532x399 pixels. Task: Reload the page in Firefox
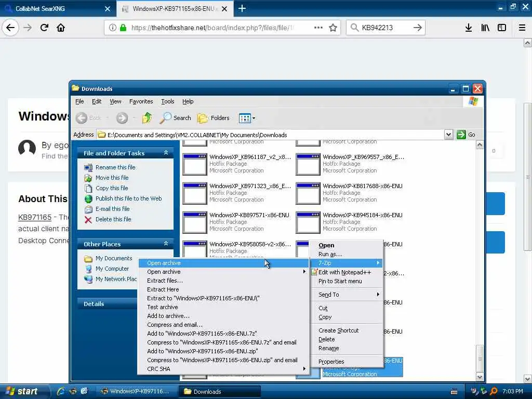click(x=44, y=28)
